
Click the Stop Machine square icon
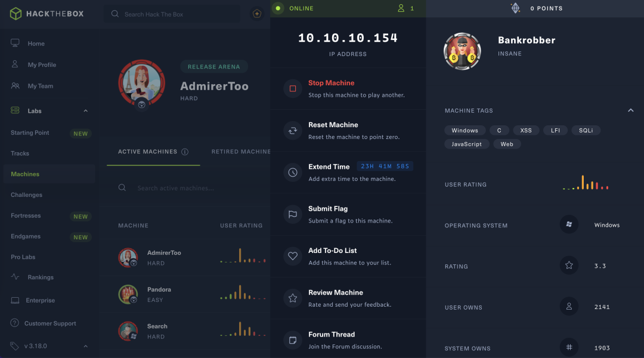point(293,88)
